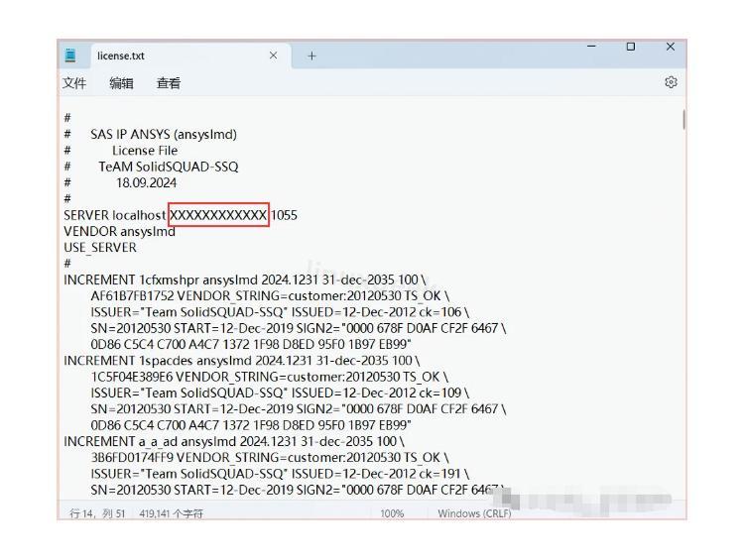This screenshot has height=560, width=745.
Task: Click the vertical scrollbar thumb
Action: (x=683, y=120)
